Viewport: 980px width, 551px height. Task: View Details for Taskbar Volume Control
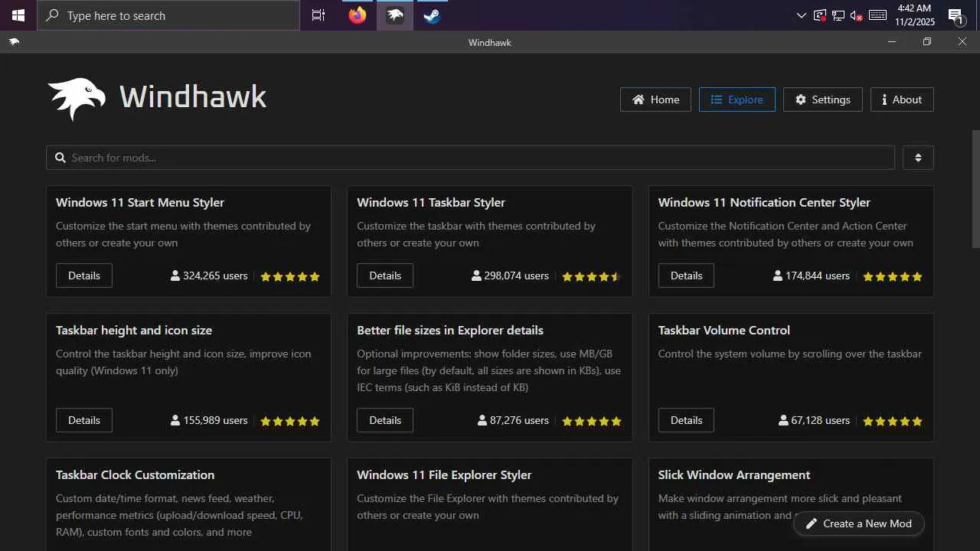tap(686, 420)
